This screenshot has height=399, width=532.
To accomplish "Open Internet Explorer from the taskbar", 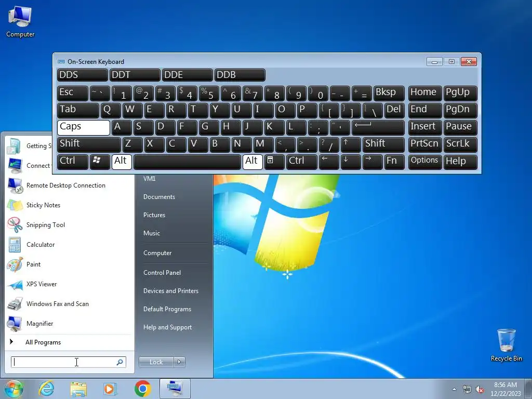I will coord(46,389).
